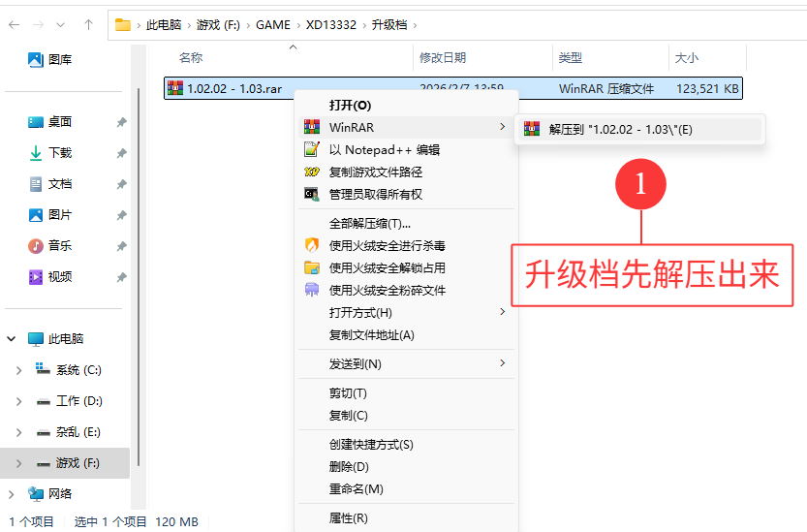Select 全部解压缩(T)... menu entry
807x532 pixels.
369,223
